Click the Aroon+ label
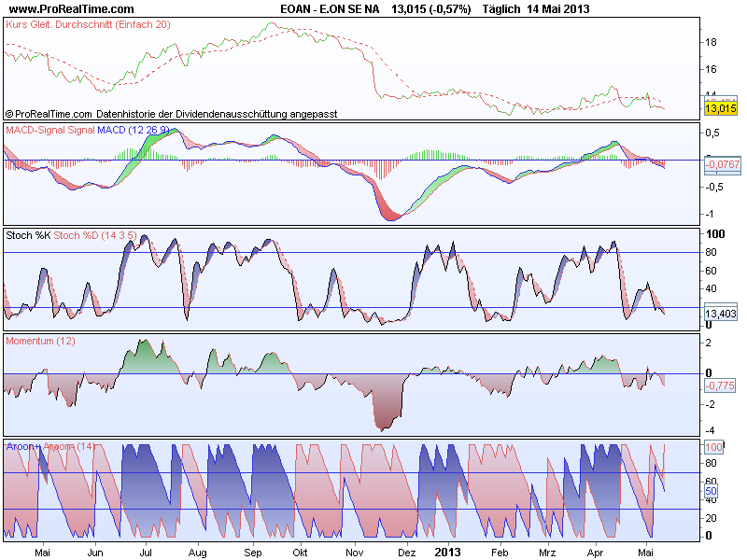Screen dimensions: 747x560 tap(23, 446)
